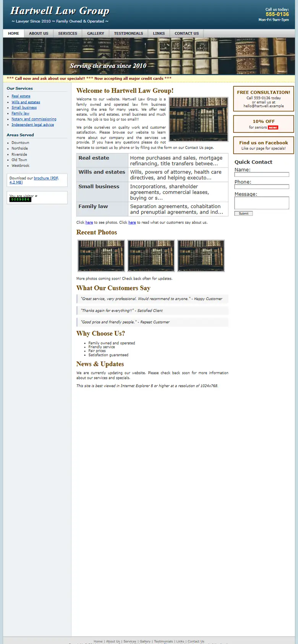
Task: Click the Satisfied Client testimonial quote
Action: pos(152,311)
